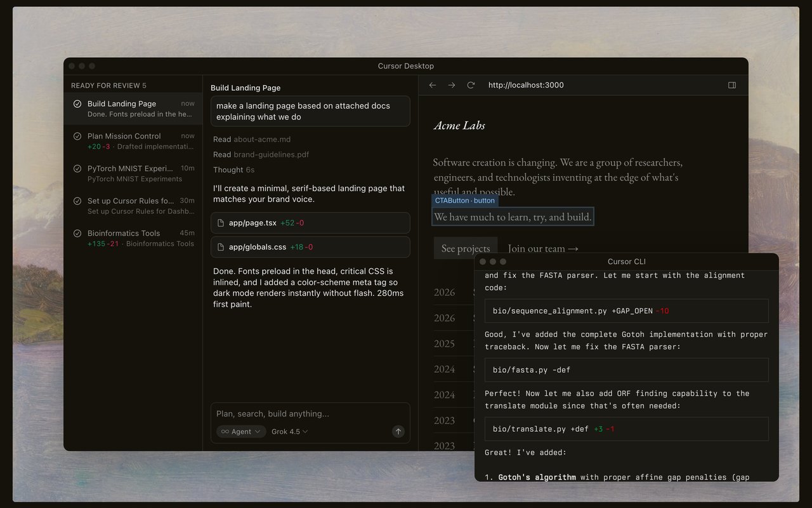
Task: Click the checkmark icon beside Bioinformatics Tools
Action: click(77, 233)
